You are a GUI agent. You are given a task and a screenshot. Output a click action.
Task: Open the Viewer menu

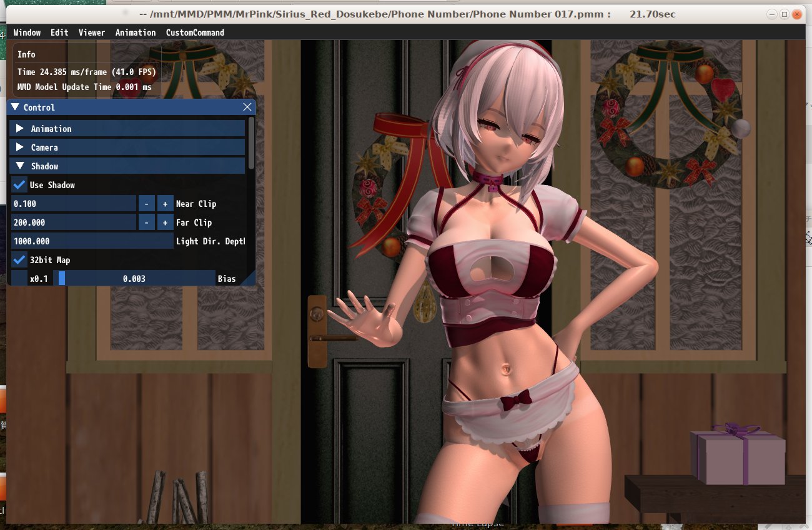(x=92, y=32)
